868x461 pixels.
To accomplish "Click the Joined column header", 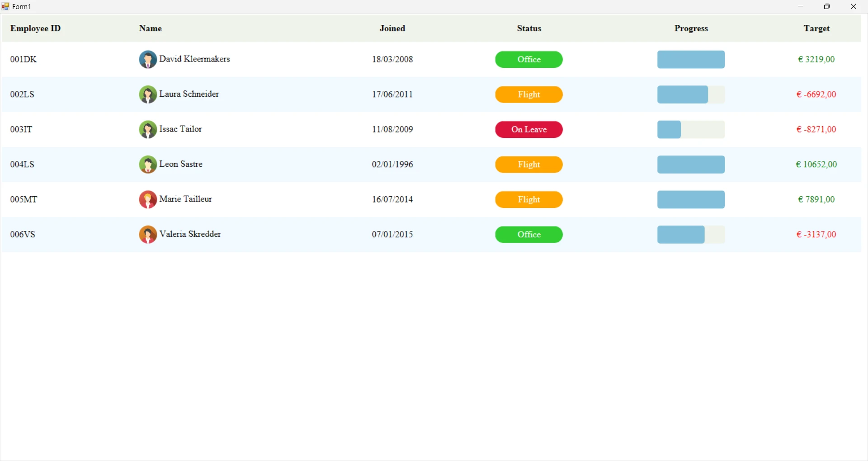I will tap(392, 28).
